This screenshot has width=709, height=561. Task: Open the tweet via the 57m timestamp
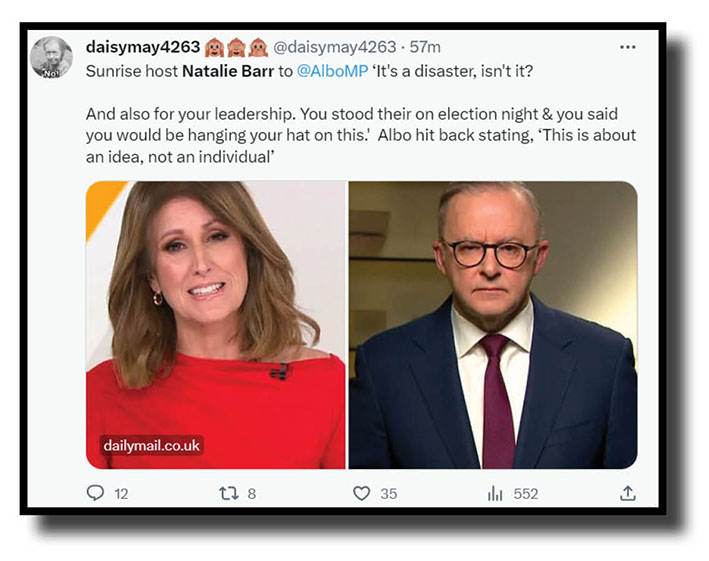[x=425, y=47]
